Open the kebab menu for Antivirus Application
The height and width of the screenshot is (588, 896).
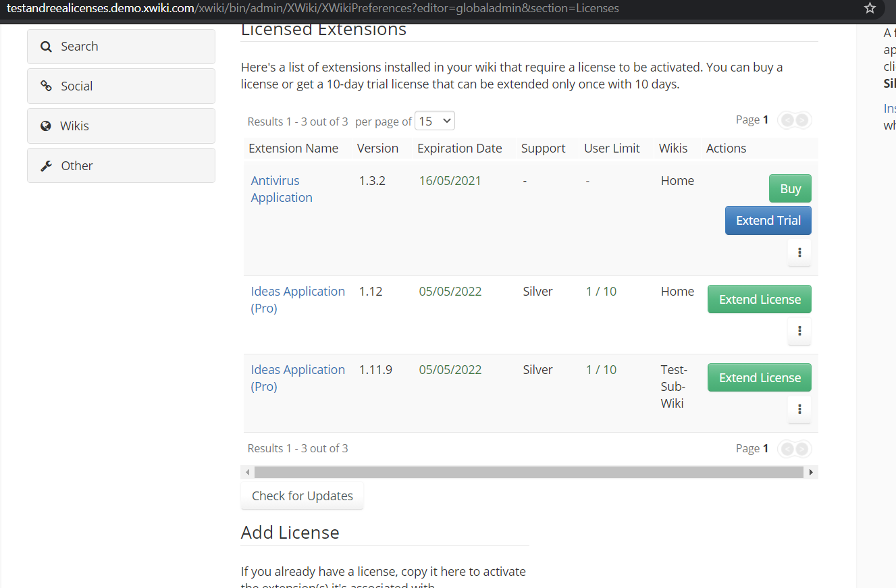(x=799, y=252)
